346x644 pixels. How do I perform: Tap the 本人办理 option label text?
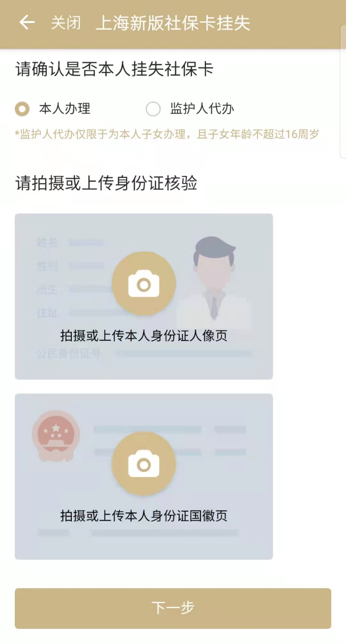pos(65,109)
